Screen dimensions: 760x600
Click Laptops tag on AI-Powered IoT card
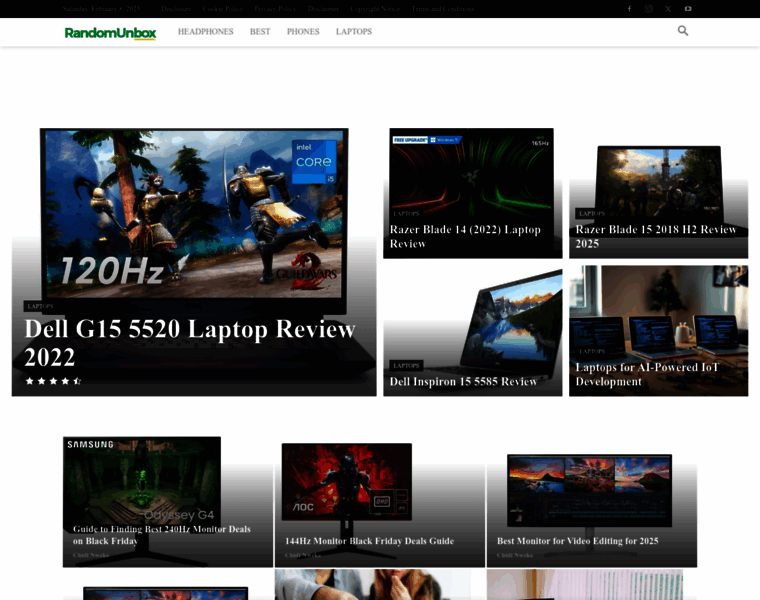(592, 351)
